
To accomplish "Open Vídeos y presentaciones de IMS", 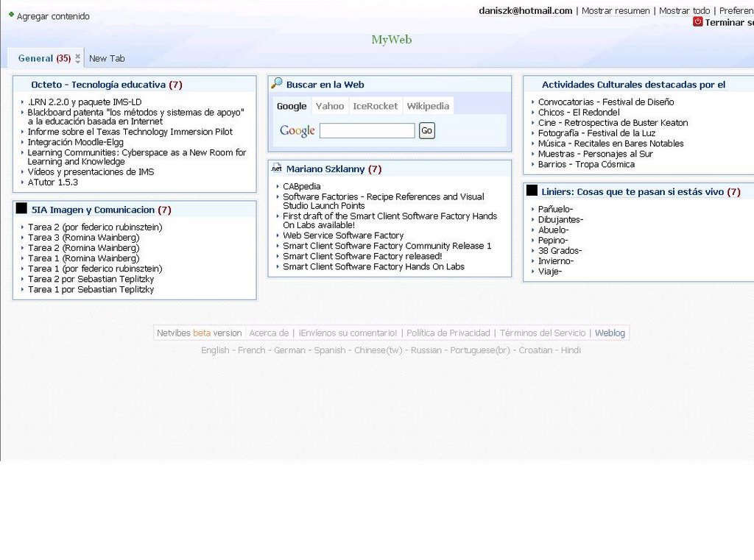I will pos(91,172).
